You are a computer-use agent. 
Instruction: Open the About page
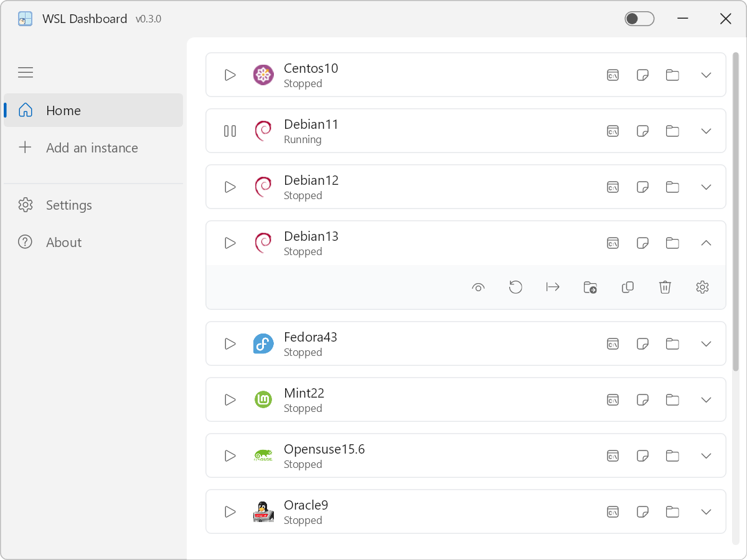click(x=63, y=243)
